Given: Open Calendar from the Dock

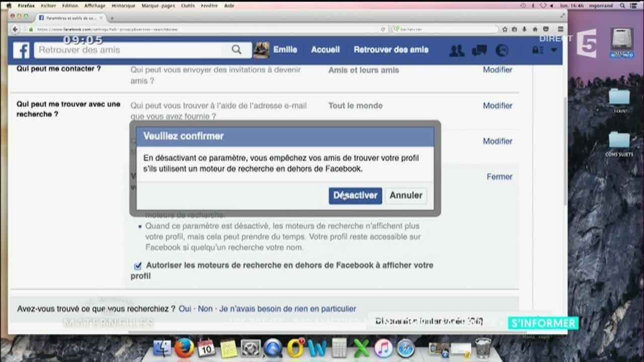Looking at the screenshot, I should coord(206,348).
